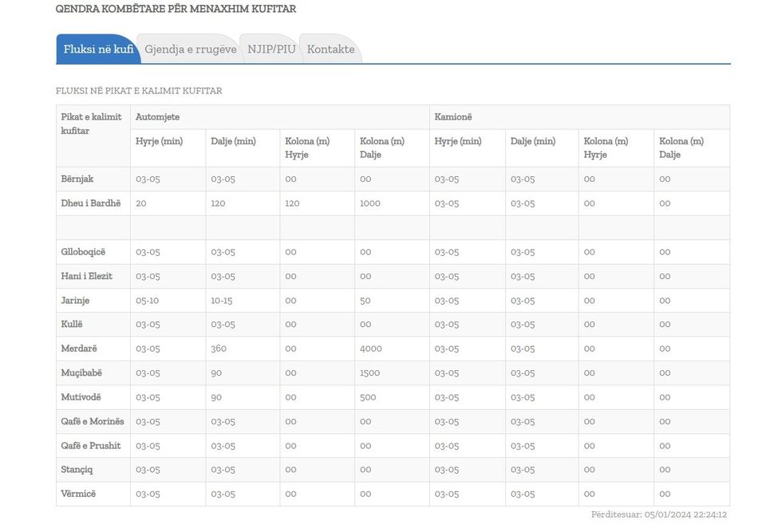This screenshot has height=532, width=782.
Task: Click the Jarinje row label
Action: pos(75,301)
